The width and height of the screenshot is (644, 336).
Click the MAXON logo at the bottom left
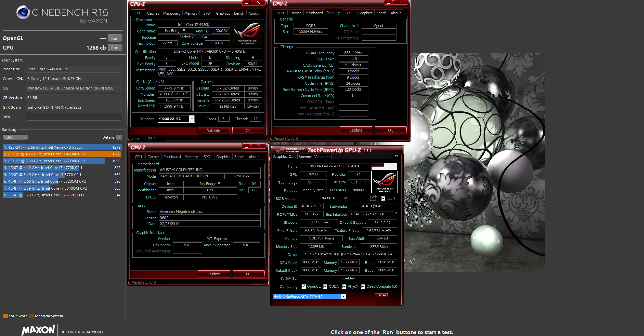38,330
